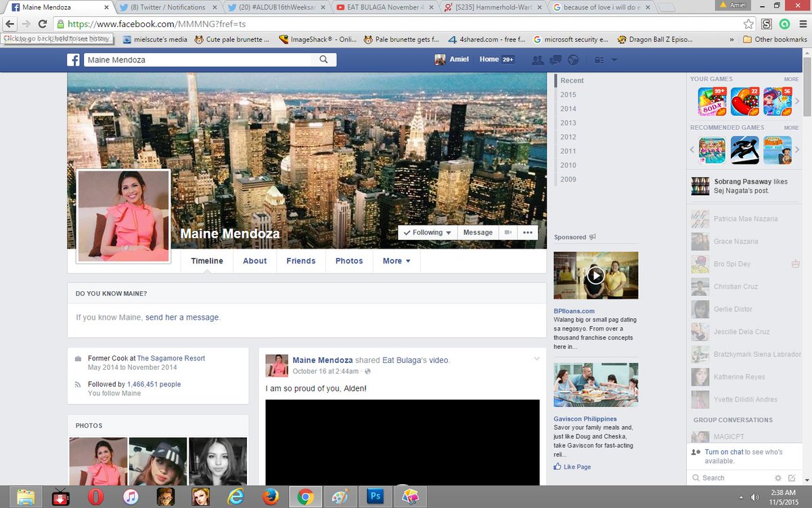This screenshot has width=812, height=508.
Task: Click the Home link in header
Action: tap(489, 60)
